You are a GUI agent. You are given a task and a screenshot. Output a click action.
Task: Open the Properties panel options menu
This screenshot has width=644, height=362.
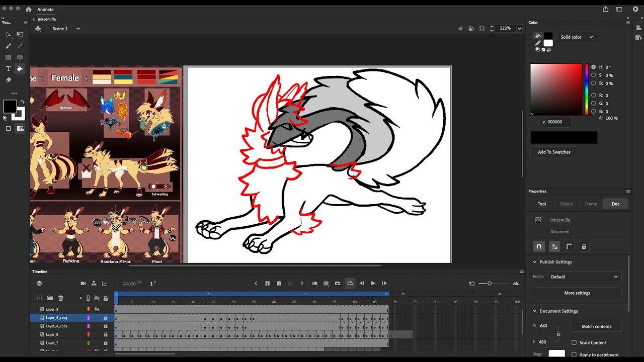pyautogui.click(x=628, y=192)
